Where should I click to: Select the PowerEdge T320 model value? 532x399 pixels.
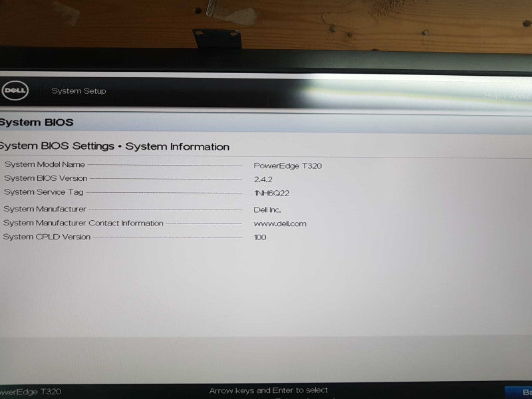click(x=288, y=166)
